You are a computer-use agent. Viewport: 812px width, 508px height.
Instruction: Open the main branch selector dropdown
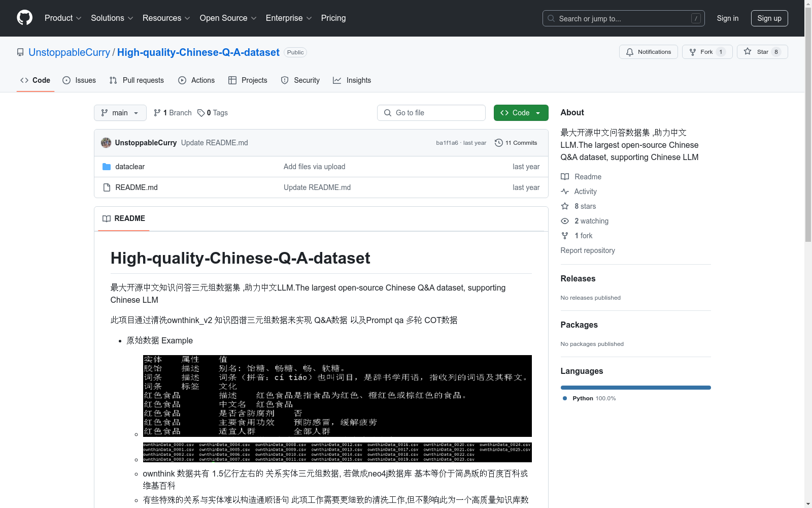point(120,113)
